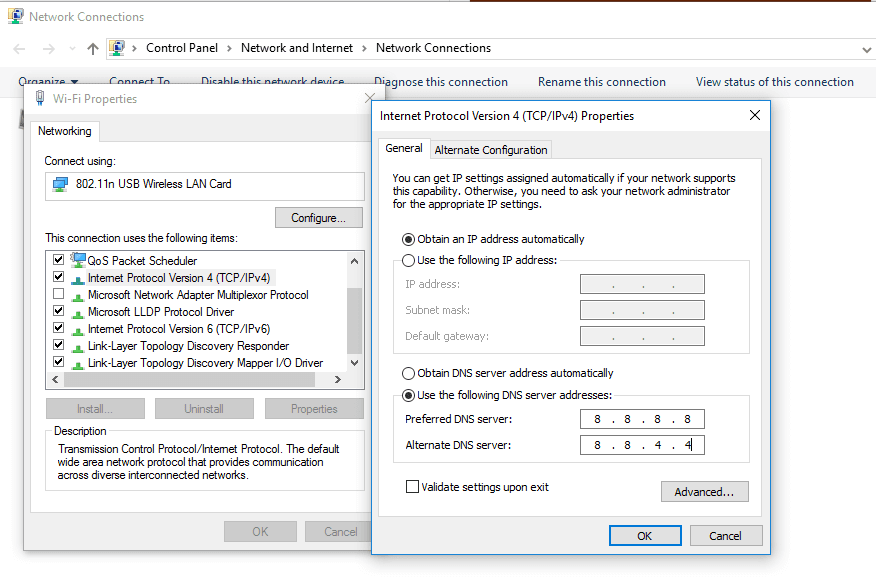Click inside the Preferred DNS server field
Screen dimensions: 876x586
point(642,419)
